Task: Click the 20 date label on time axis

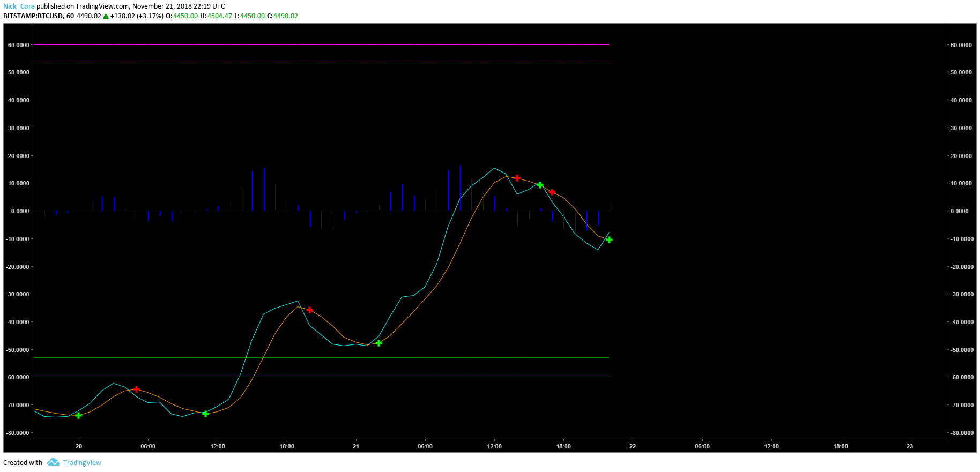Action: pyautogui.click(x=79, y=446)
